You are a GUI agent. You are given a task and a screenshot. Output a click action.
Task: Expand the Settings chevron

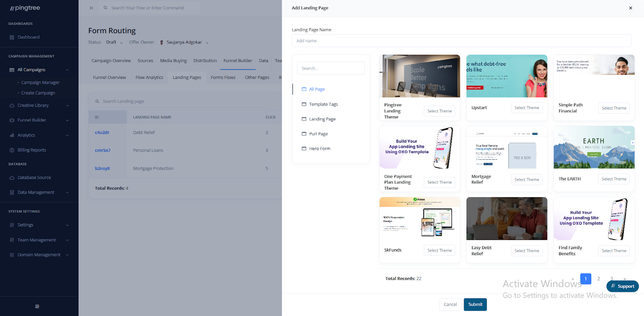pos(67,225)
